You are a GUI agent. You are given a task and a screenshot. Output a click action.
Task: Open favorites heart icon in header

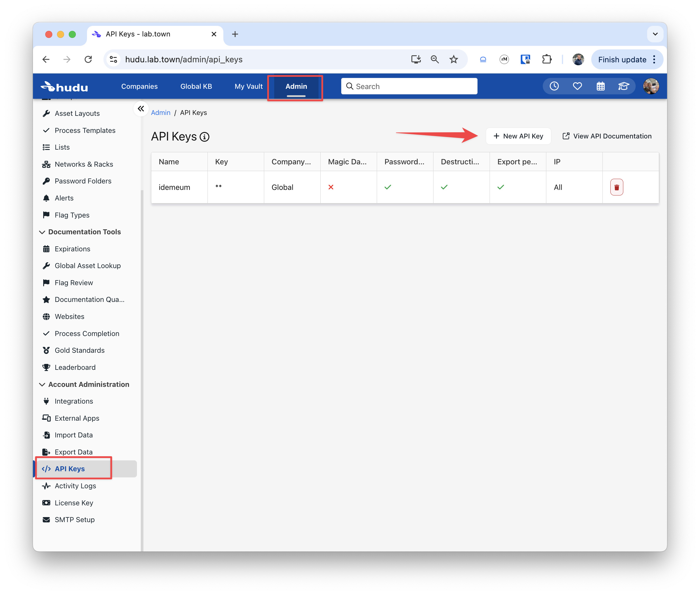pos(577,86)
